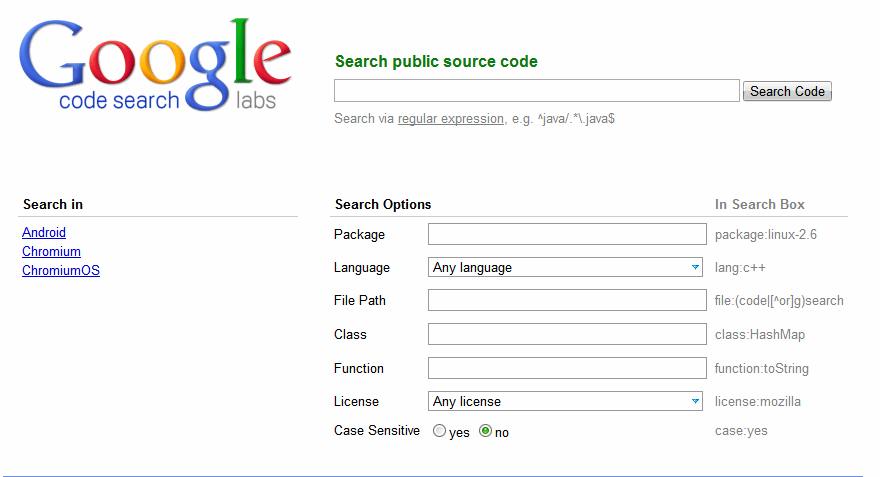Click the Package text field
Viewport: 880px width, 477px height.
pos(567,234)
